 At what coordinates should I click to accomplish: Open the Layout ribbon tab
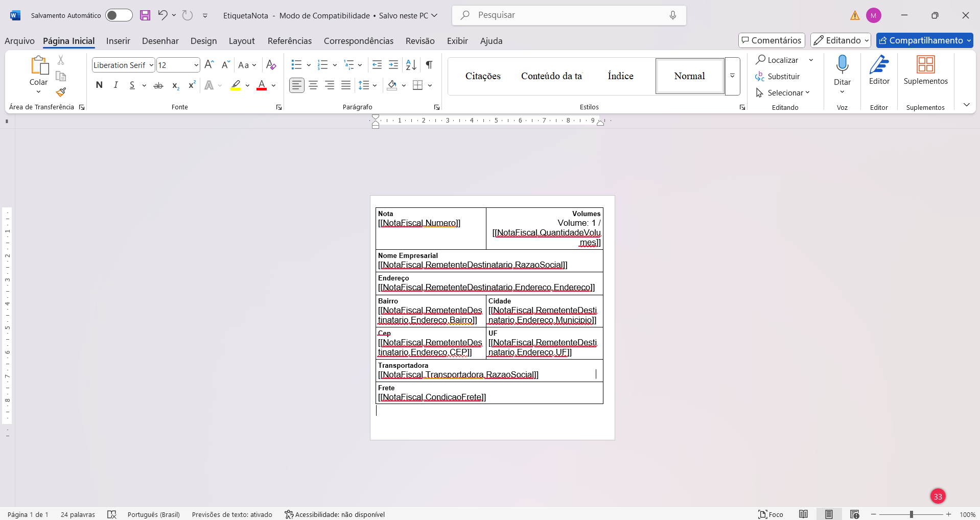241,41
